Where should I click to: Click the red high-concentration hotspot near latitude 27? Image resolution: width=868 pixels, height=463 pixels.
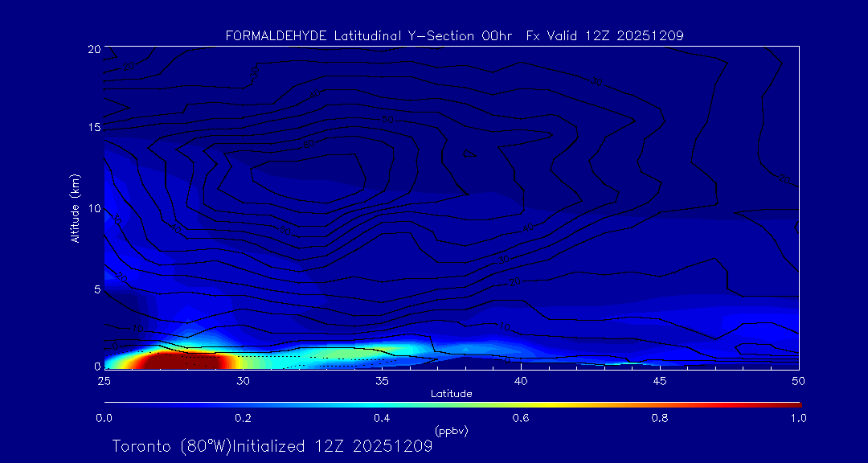tap(173, 359)
